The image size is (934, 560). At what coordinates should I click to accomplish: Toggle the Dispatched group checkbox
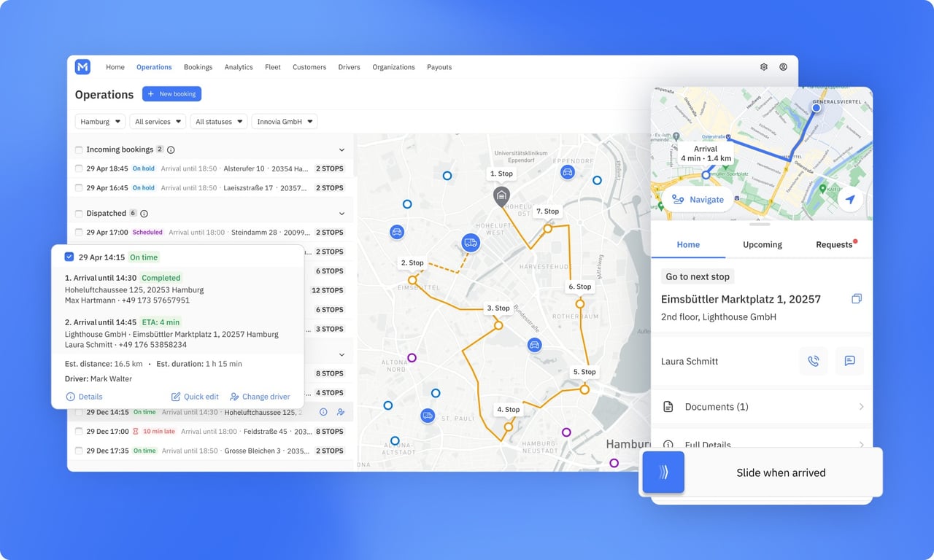(x=79, y=214)
